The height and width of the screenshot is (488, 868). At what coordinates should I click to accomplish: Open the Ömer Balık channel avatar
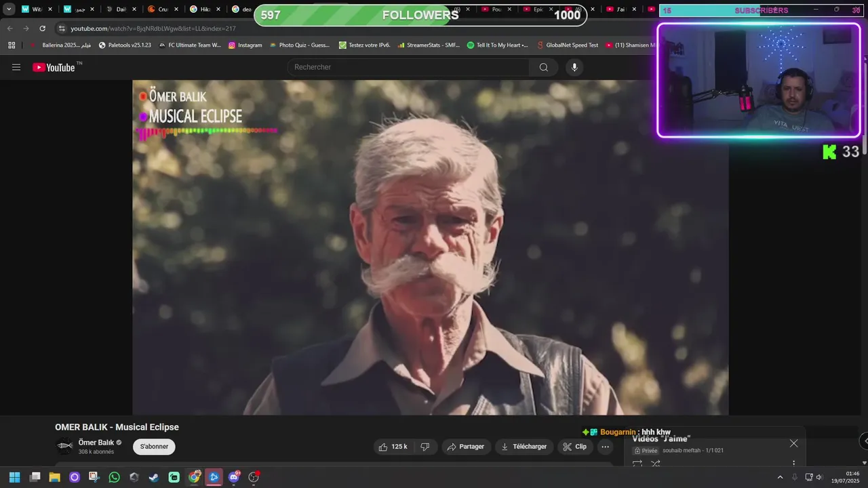pos(65,446)
